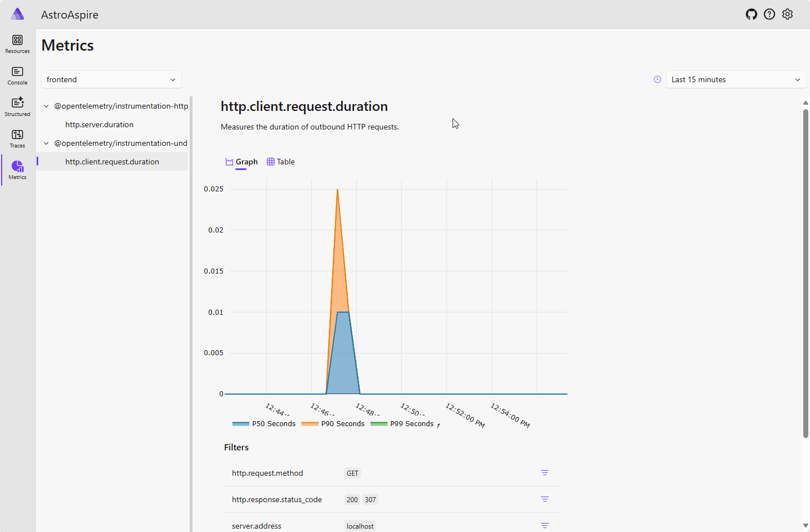
Task: Switch to the Table view tab
Action: coord(281,162)
